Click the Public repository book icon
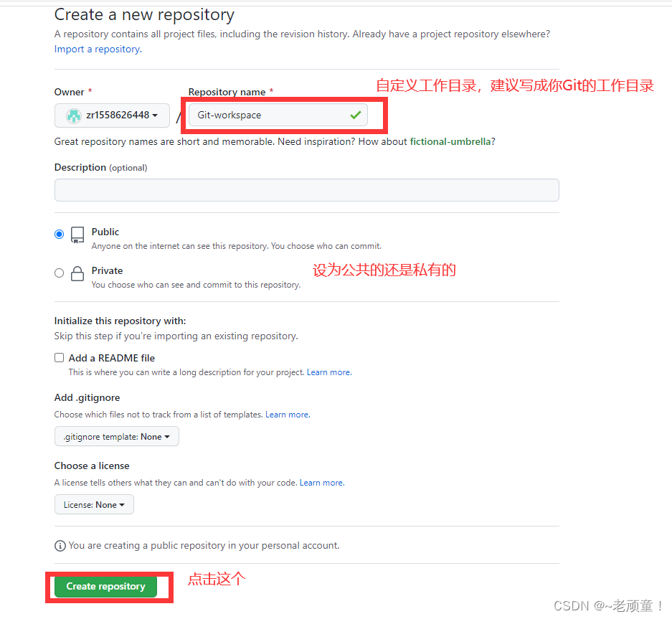The width and height of the screenshot is (672, 619). pos(77,235)
